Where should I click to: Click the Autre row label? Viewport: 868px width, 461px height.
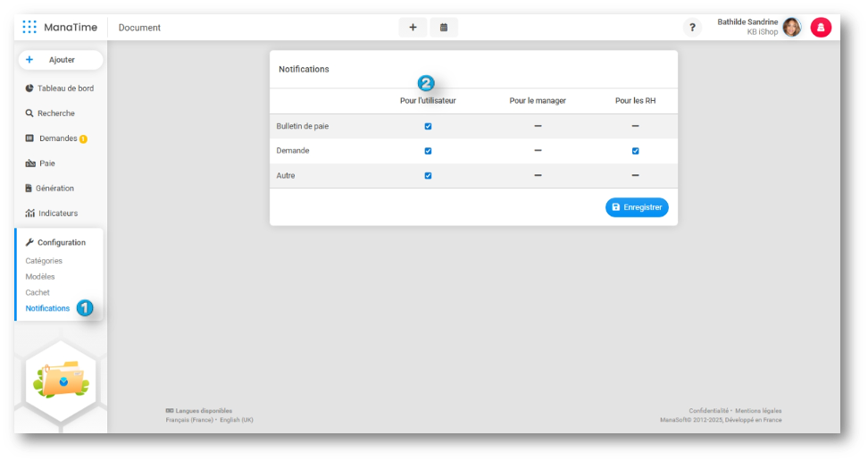pos(286,176)
